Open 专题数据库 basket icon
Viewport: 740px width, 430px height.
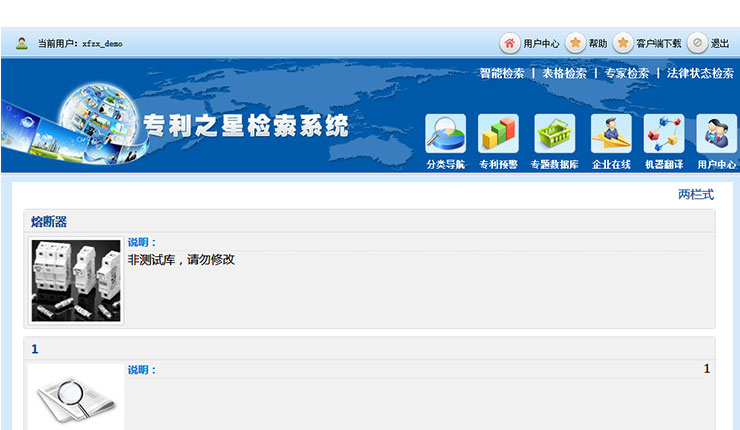[x=554, y=134]
